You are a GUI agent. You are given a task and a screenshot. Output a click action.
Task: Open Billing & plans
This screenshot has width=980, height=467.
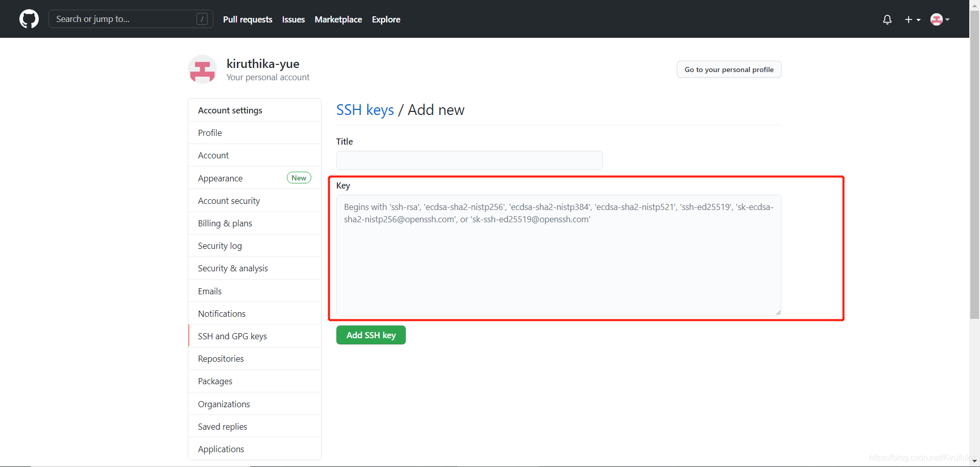pos(255,223)
